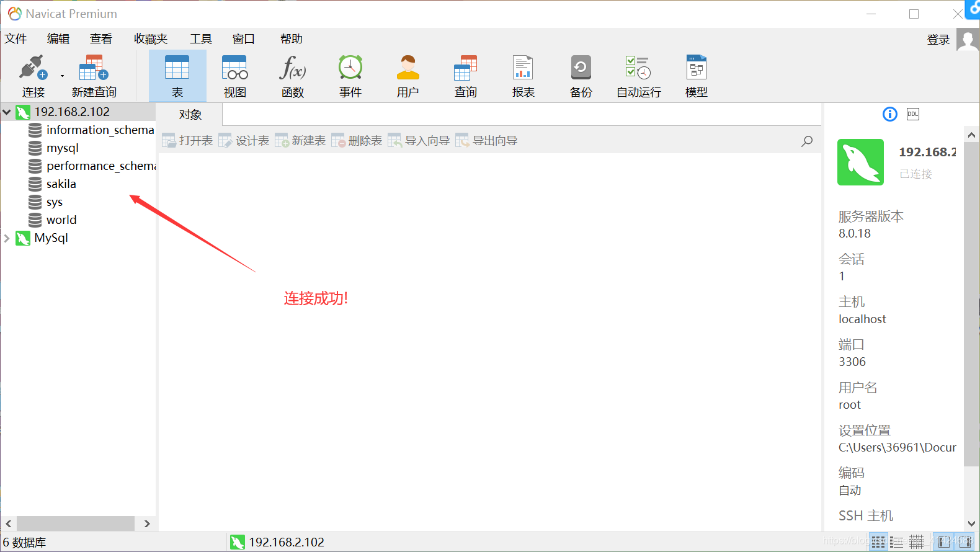This screenshot has width=980, height=552.
Task: Open the User (用户) toolbar icon
Action: tap(408, 68)
